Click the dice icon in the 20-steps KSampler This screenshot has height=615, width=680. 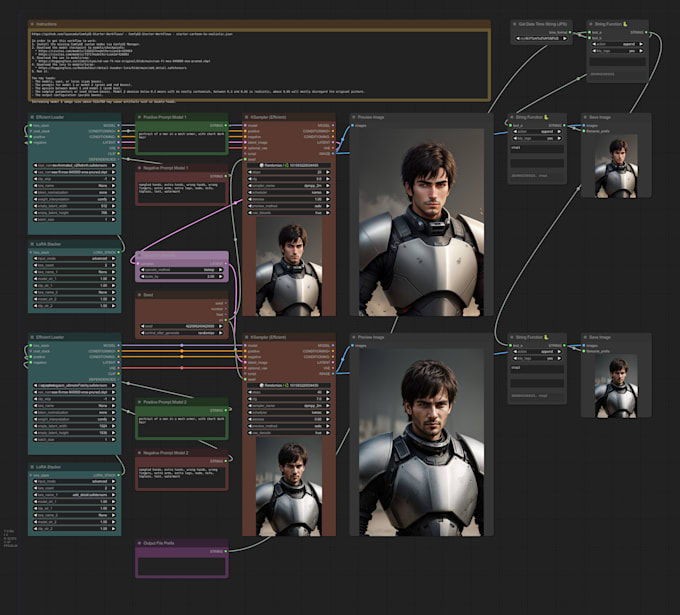coord(262,165)
